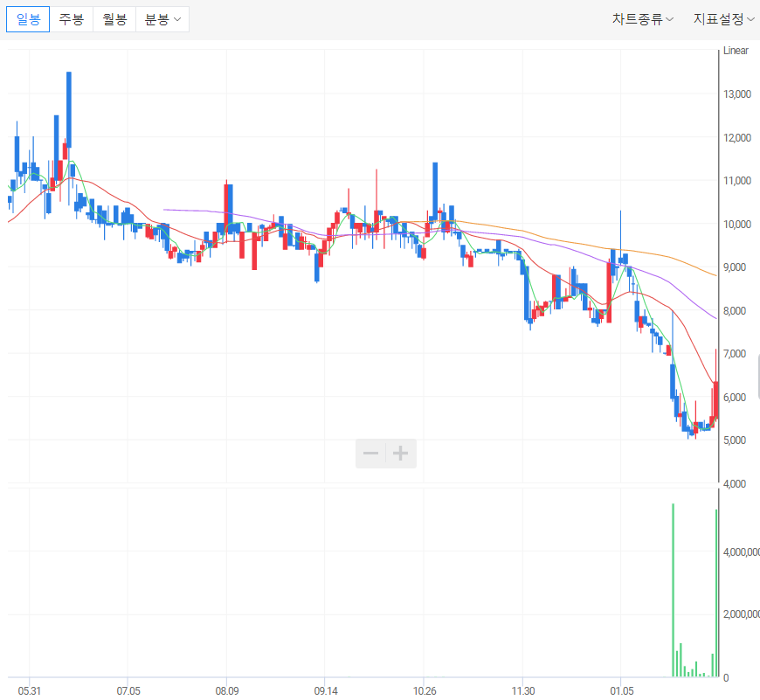Click the tall green volume bar reaching 5,000,000
760x700 pixels.
coord(673,590)
